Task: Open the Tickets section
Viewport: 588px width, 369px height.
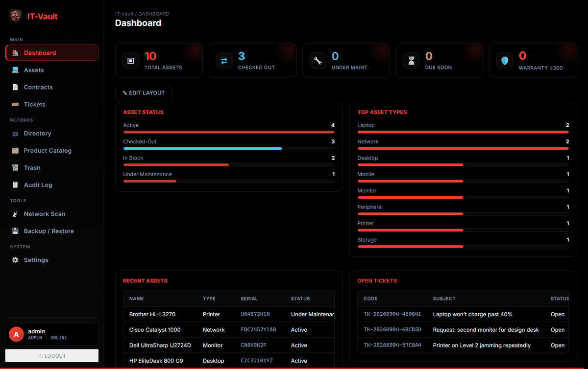Action: [x=52, y=104]
